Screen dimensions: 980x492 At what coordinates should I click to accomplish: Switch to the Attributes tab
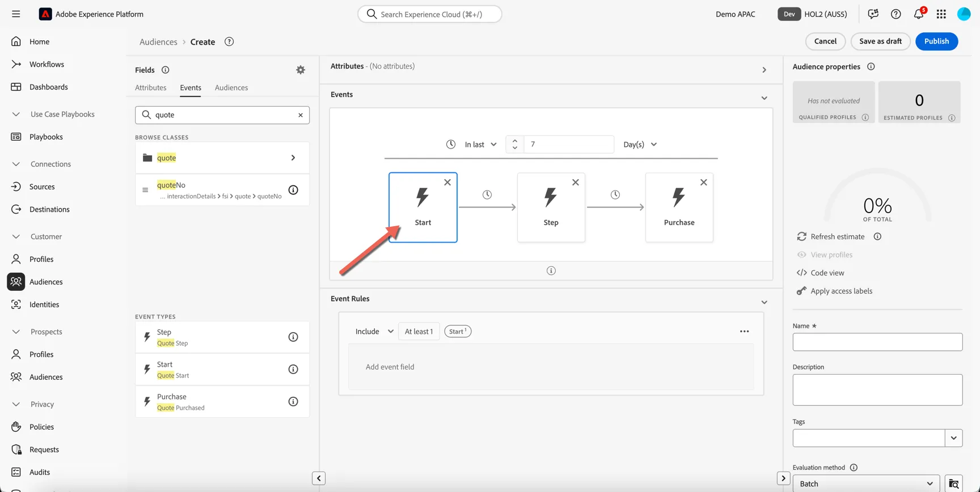click(151, 87)
